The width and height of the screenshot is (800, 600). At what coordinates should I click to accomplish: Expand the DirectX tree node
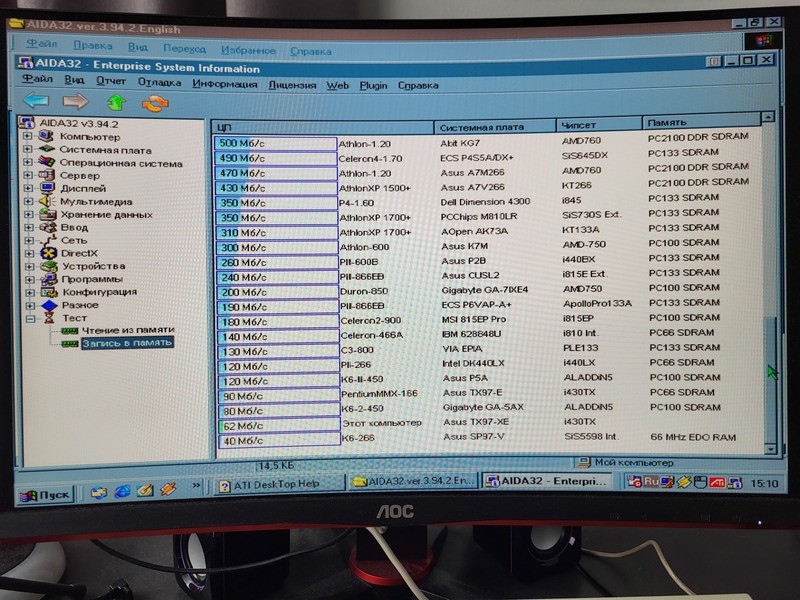(x=30, y=253)
